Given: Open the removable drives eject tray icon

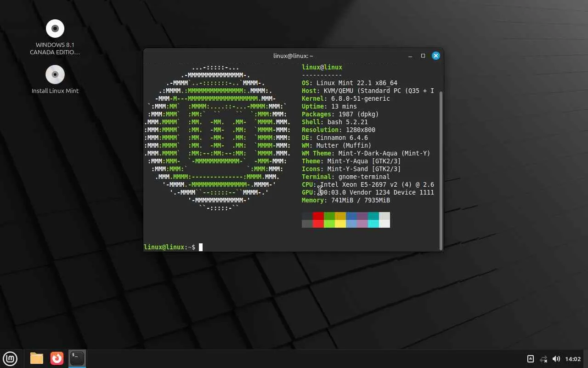Looking at the screenshot, I should pyautogui.click(x=530, y=359).
